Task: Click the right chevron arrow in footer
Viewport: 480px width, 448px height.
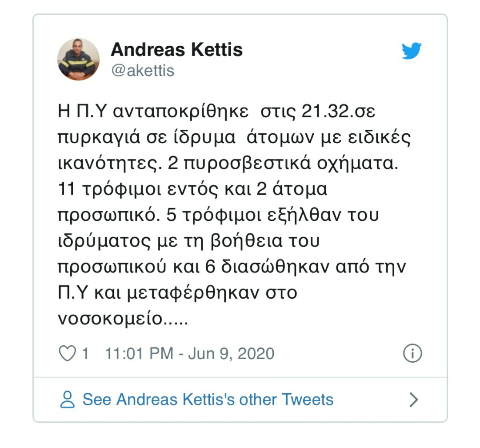Action: pyautogui.click(x=413, y=400)
